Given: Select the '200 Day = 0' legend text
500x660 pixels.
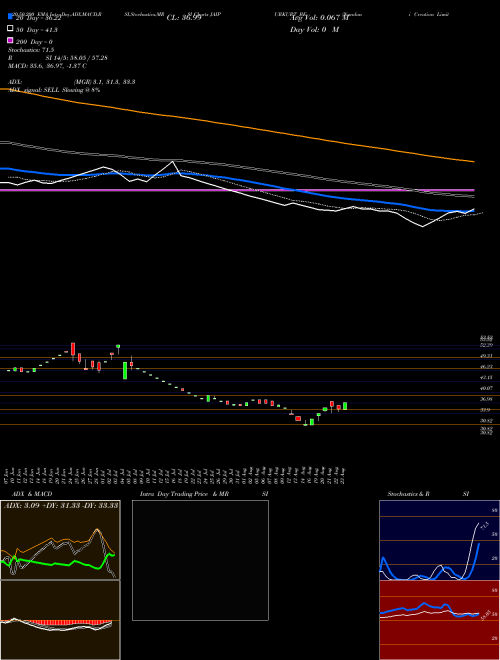Looking at the screenshot, I should pos(35,42).
